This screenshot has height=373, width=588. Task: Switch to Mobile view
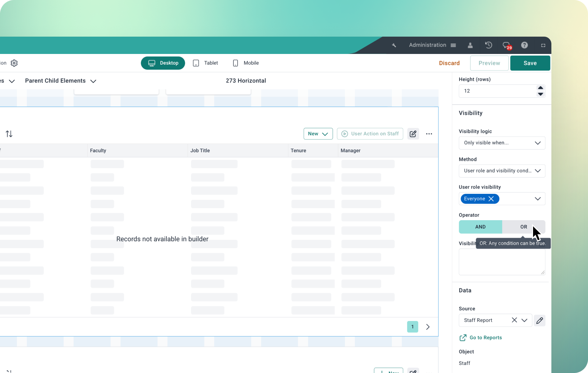(246, 63)
